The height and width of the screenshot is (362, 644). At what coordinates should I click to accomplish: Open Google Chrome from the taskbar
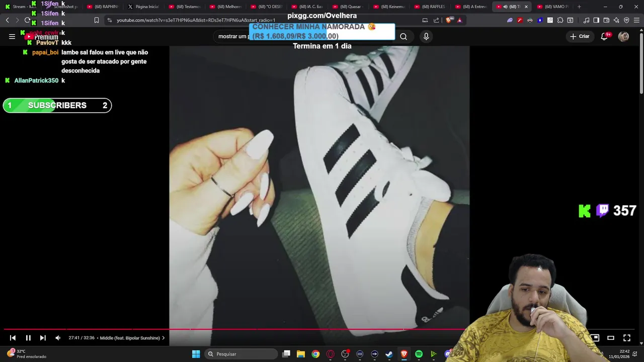(315, 354)
